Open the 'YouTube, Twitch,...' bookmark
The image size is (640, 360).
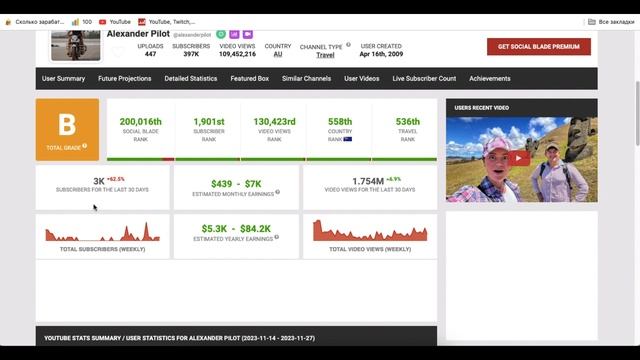pyautogui.click(x=167, y=22)
